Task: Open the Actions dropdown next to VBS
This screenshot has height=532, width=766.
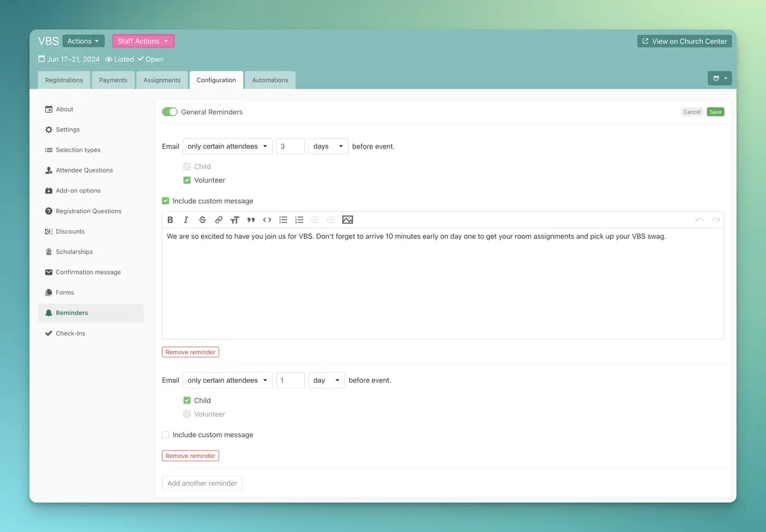Action: tap(84, 41)
